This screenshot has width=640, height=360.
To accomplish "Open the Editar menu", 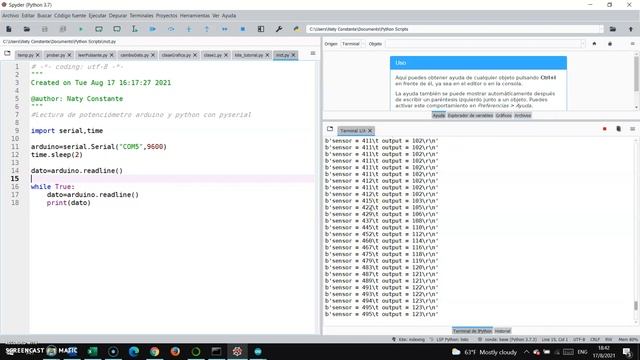I will (x=28, y=16).
